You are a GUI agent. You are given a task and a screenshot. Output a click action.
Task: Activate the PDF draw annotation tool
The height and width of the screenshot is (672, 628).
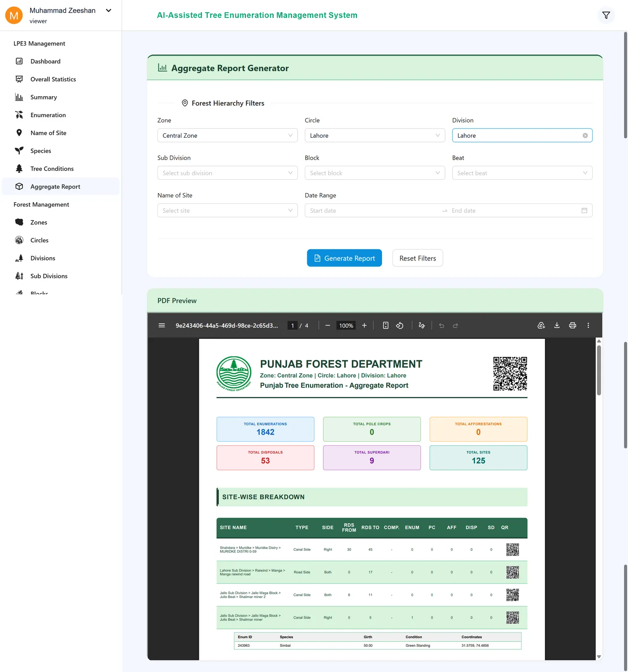coord(422,325)
